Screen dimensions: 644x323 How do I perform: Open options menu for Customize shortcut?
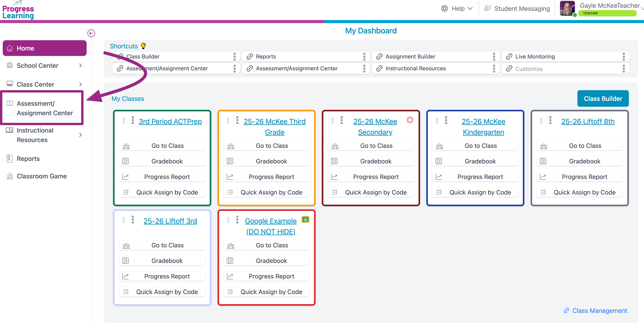[x=624, y=69]
